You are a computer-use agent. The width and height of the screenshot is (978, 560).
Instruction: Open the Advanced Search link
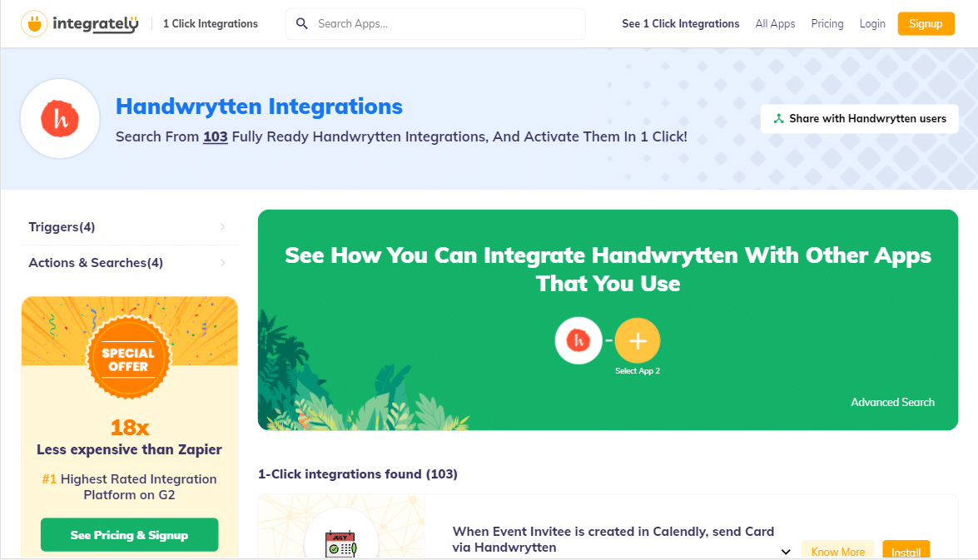[x=892, y=402]
